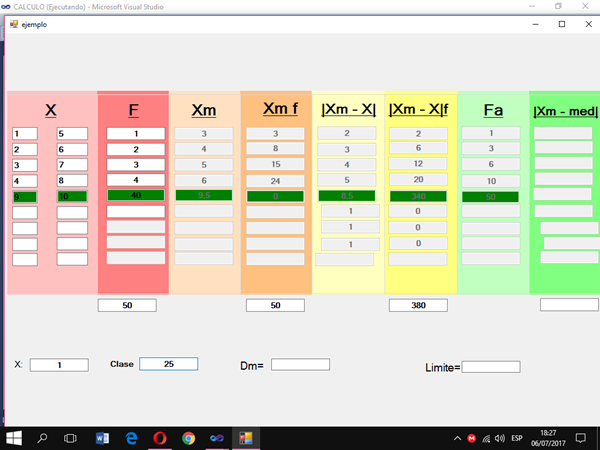Click the X column cell containing 2
This screenshot has width=600, height=450.
click(x=25, y=149)
